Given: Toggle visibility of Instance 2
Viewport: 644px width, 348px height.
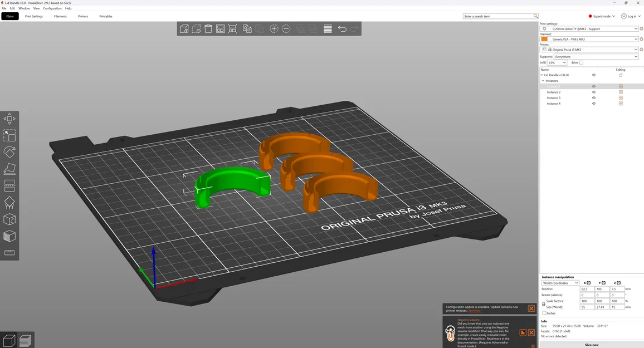Looking at the screenshot, I should [593, 92].
